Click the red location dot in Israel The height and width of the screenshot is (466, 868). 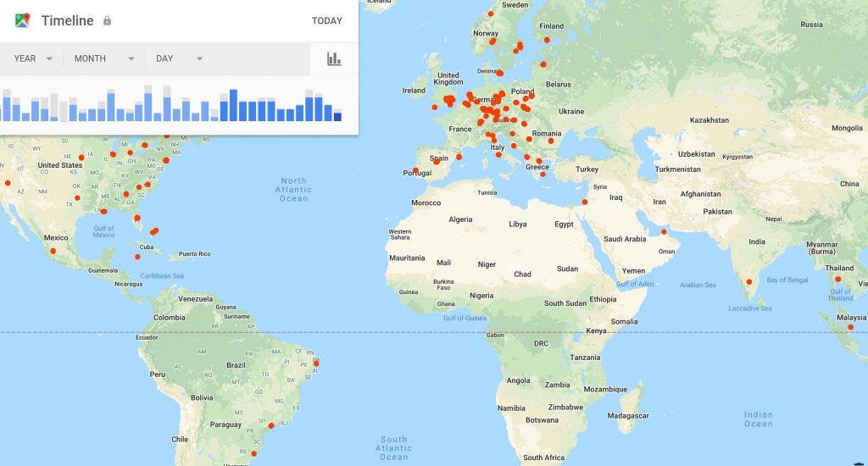point(585,202)
